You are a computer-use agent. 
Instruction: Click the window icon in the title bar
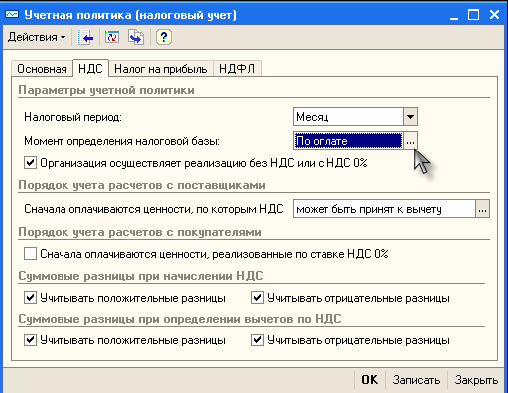coord(12,15)
